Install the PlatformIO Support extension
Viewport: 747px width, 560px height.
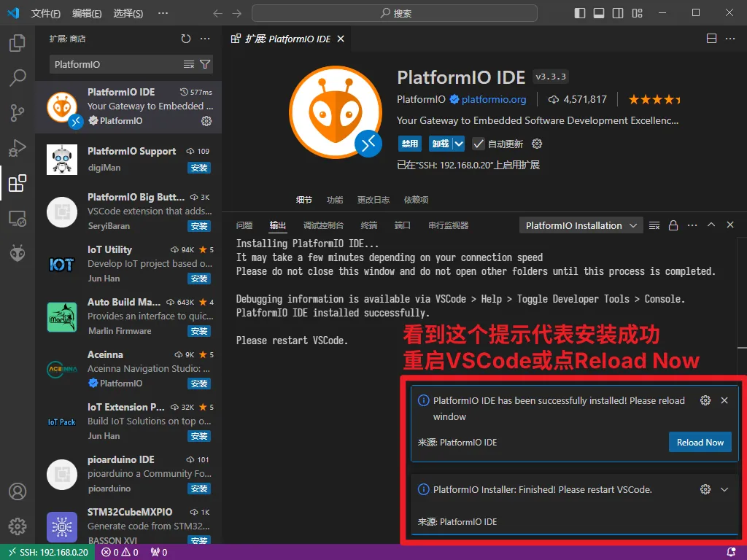click(198, 168)
